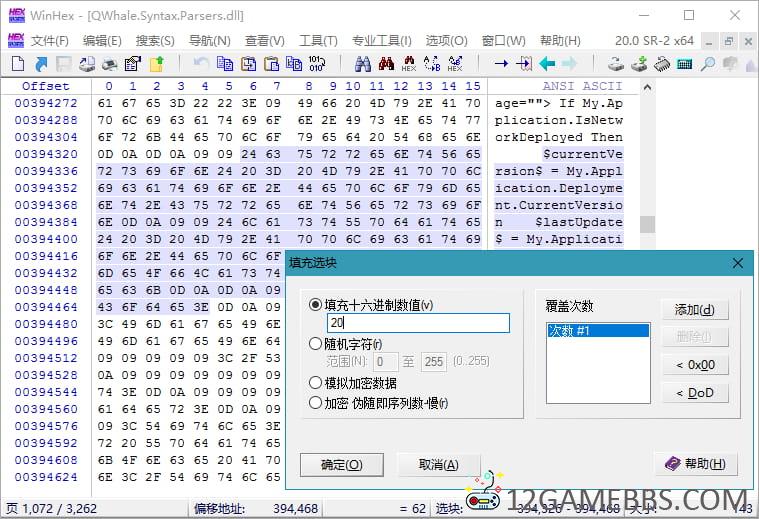The image size is (759, 519).
Task: Open the 专业工具(I) menu
Action: pos(381,41)
